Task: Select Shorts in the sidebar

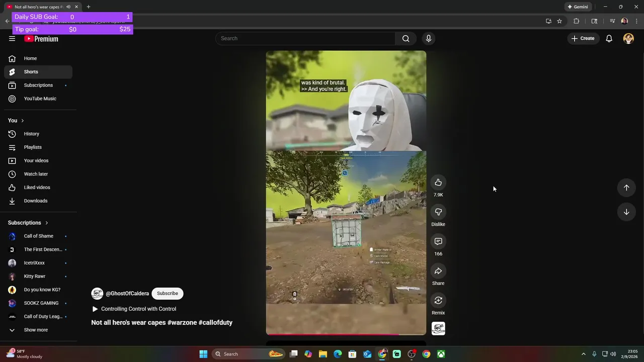Action: pyautogui.click(x=38, y=72)
